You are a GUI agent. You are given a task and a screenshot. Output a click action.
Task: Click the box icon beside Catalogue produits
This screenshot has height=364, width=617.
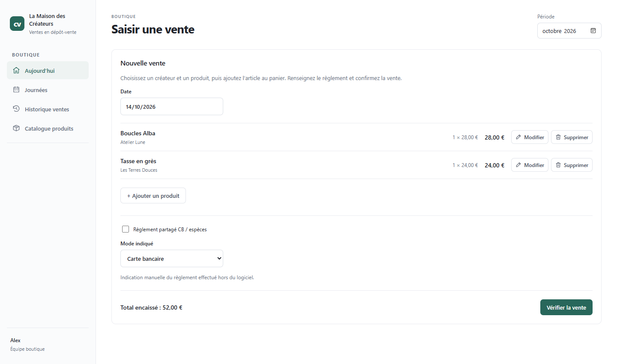point(16,128)
